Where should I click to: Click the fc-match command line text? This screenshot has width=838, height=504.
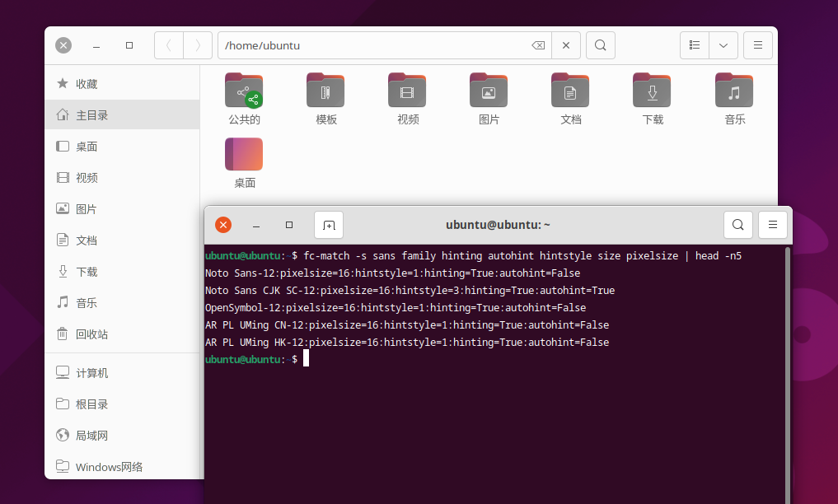coord(522,256)
